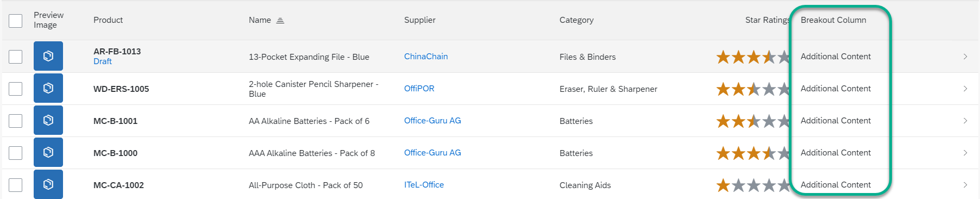This screenshot has height=199, width=980.
Task: Open preview image icon for MC-B-1000
Action: coord(48,152)
